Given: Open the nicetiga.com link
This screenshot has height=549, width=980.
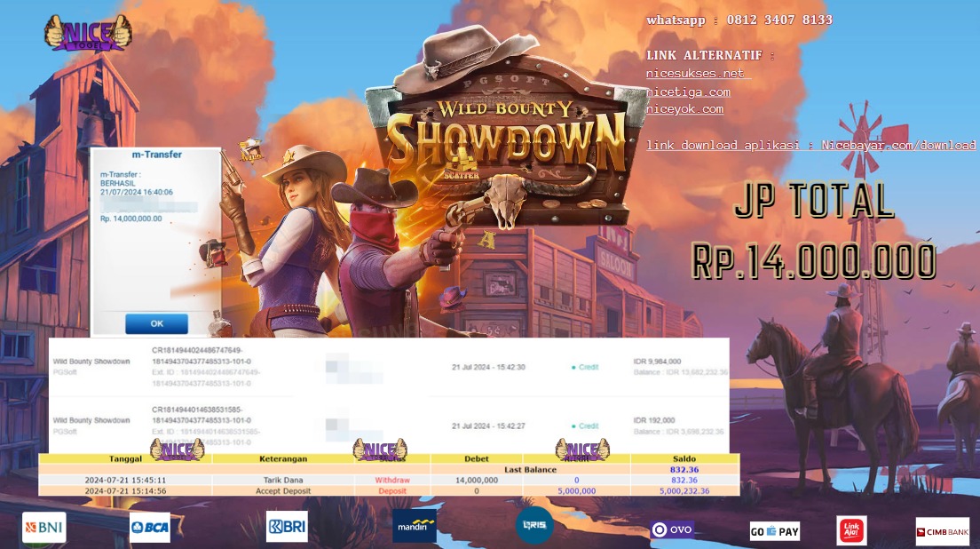Looking at the screenshot, I should 688,91.
